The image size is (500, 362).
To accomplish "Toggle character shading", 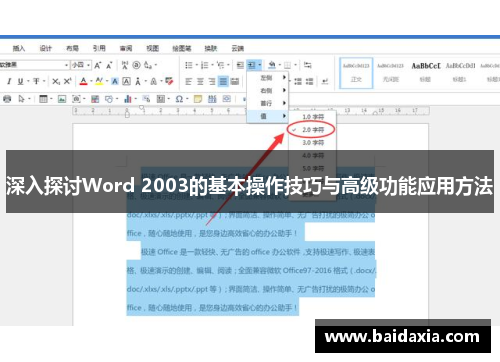I will tap(115, 81).
